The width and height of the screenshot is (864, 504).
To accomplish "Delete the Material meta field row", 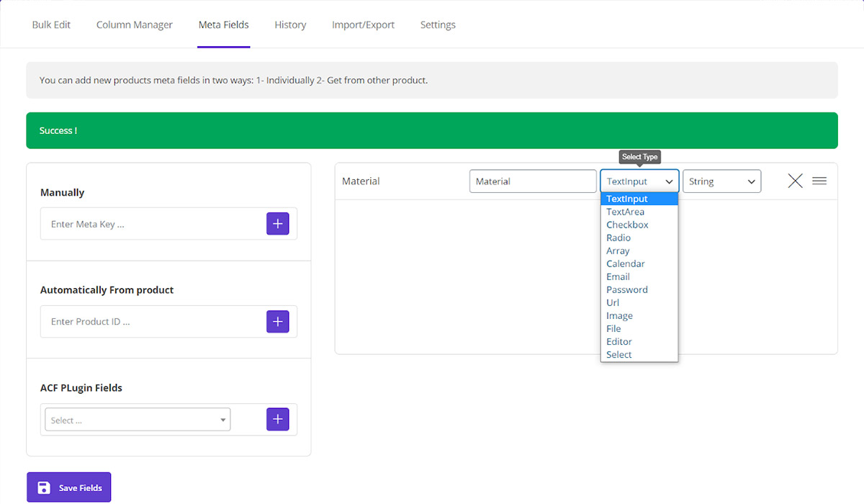I will tap(795, 181).
